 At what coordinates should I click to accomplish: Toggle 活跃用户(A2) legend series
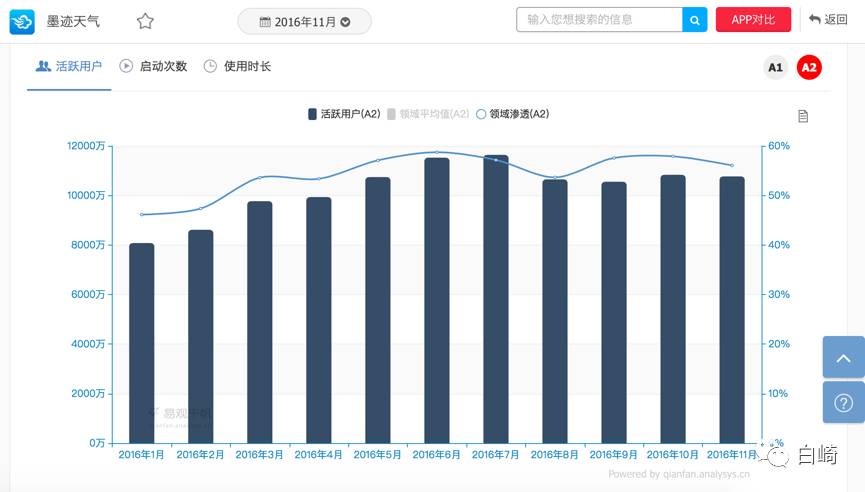click(344, 114)
